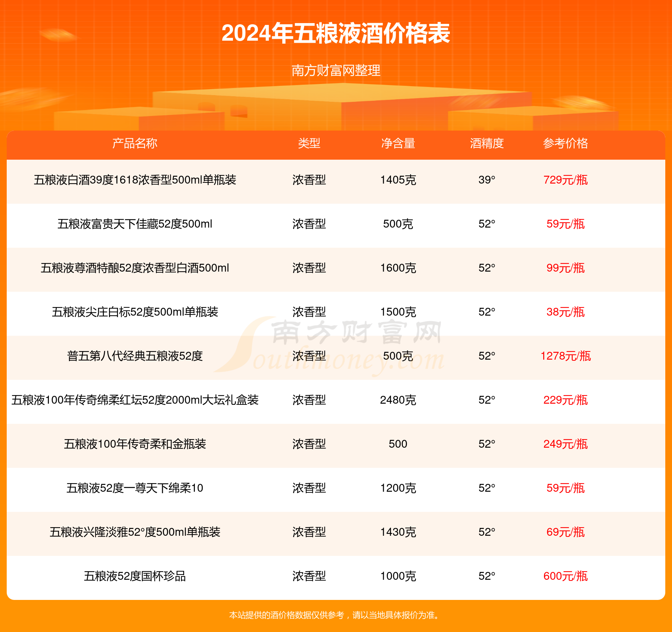Click 500克 in the 普五第八代 row
The image size is (672, 632).
(x=398, y=356)
